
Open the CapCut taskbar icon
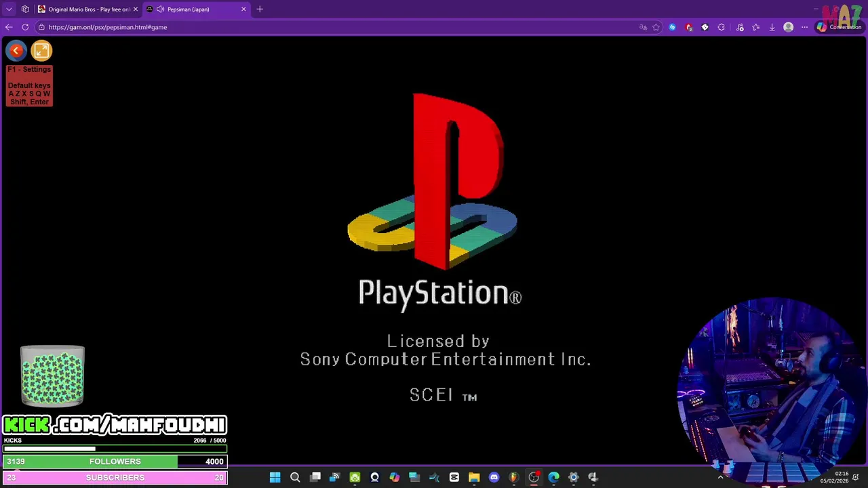[454, 478]
